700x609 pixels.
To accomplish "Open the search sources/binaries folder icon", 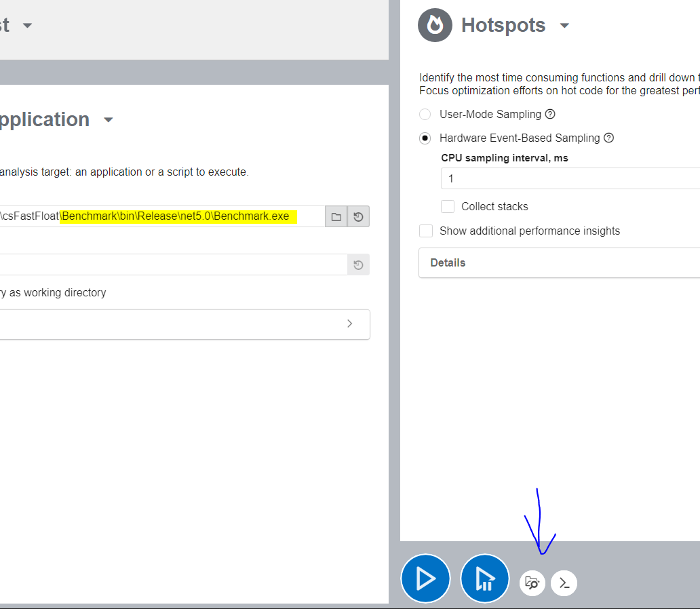I will point(532,583).
